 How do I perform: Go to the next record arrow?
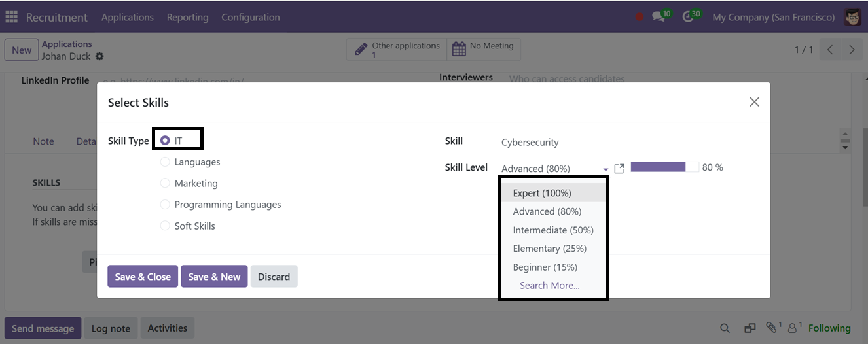(852, 50)
